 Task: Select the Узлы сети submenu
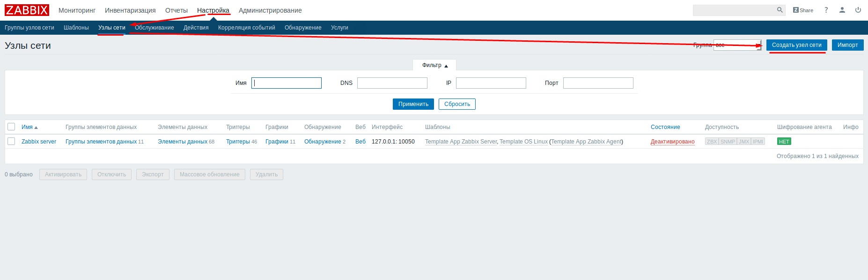click(112, 28)
